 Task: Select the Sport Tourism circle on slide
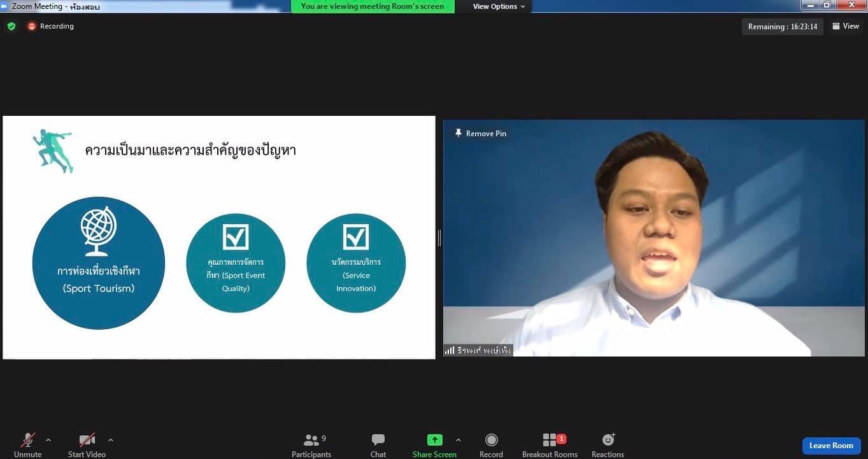(99, 263)
